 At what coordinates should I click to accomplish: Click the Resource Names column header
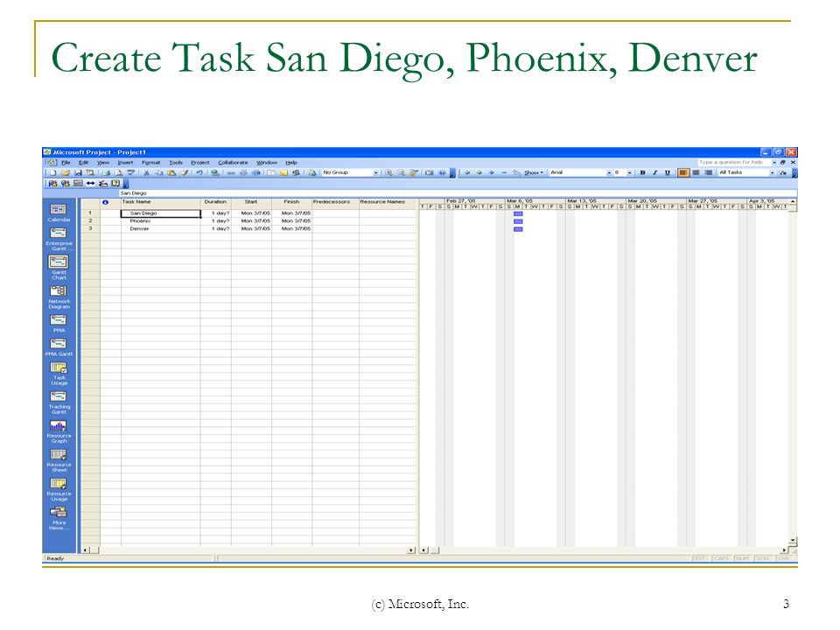(x=388, y=202)
